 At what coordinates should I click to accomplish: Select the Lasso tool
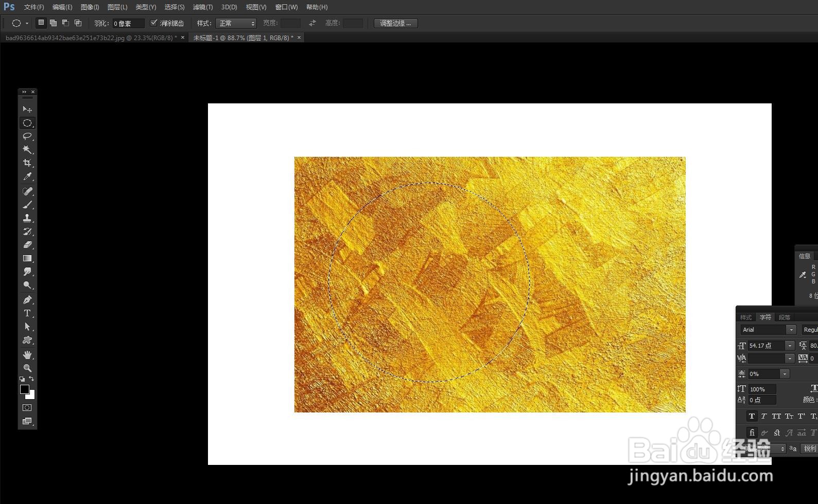tap(27, 136)
